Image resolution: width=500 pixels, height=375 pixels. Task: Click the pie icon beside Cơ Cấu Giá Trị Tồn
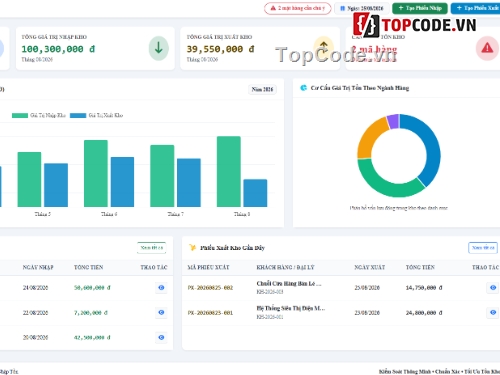303,88
